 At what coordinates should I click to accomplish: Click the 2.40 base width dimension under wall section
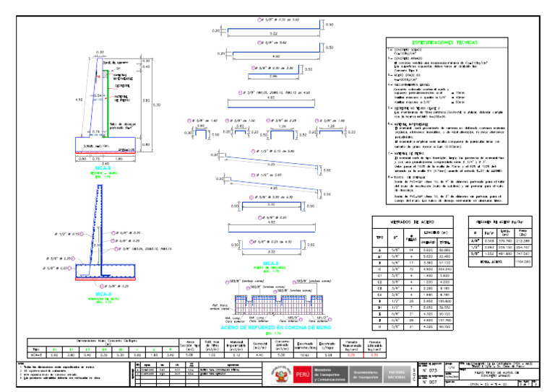(x=106, y=164)
